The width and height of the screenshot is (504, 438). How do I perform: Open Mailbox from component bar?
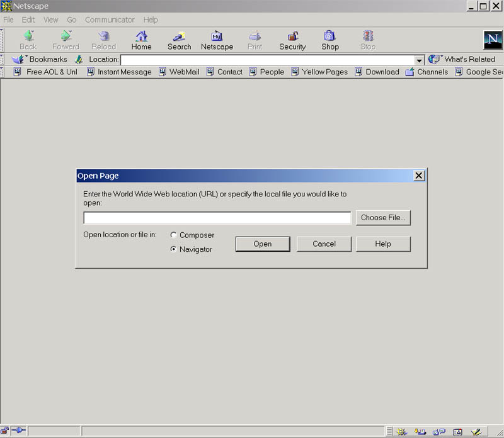tap(420, 432)
